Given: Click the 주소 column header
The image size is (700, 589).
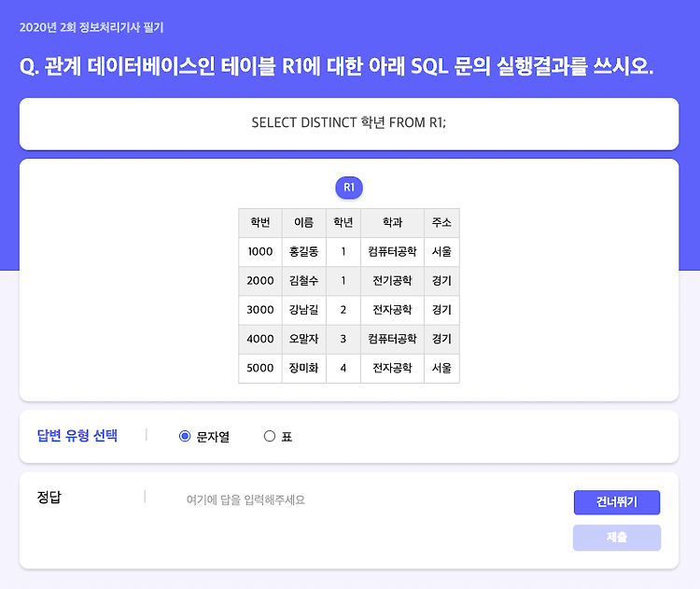Looking at the screenshot, I should coord(441,222).
